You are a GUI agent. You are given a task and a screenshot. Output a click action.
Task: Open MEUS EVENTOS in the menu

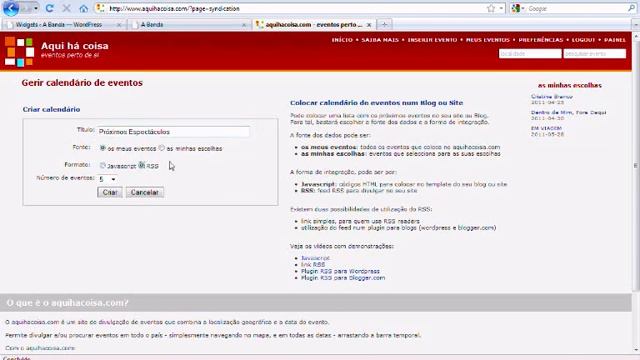coord(488,40)
